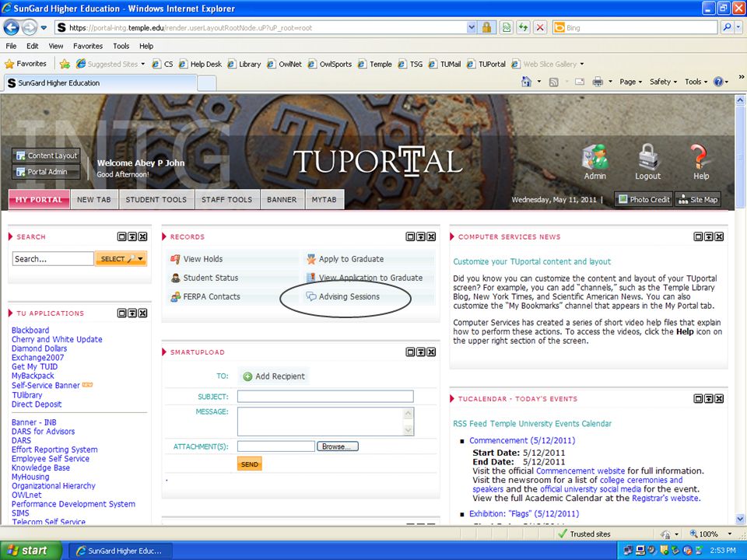Open the View Holds link
This screenshot has width=747, height=560.
[202, 259]
